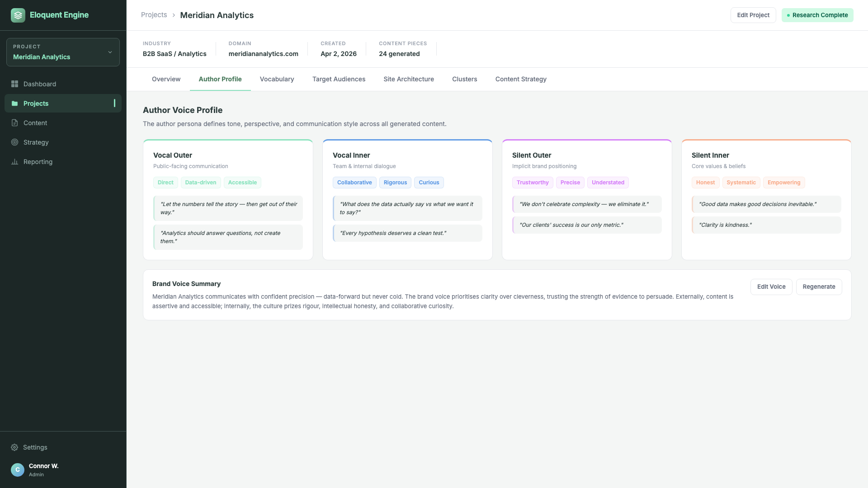868x488 pixels.
Task: Open Dashboard via its grid icon
Action: point(15,84)
